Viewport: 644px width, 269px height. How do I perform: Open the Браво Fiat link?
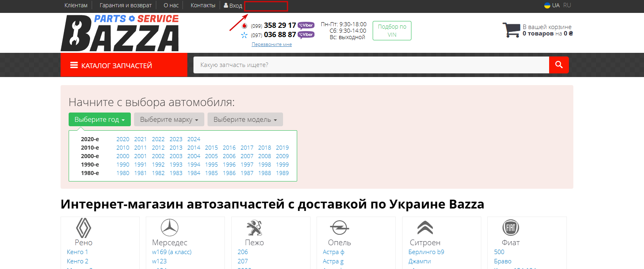(503, 261)
